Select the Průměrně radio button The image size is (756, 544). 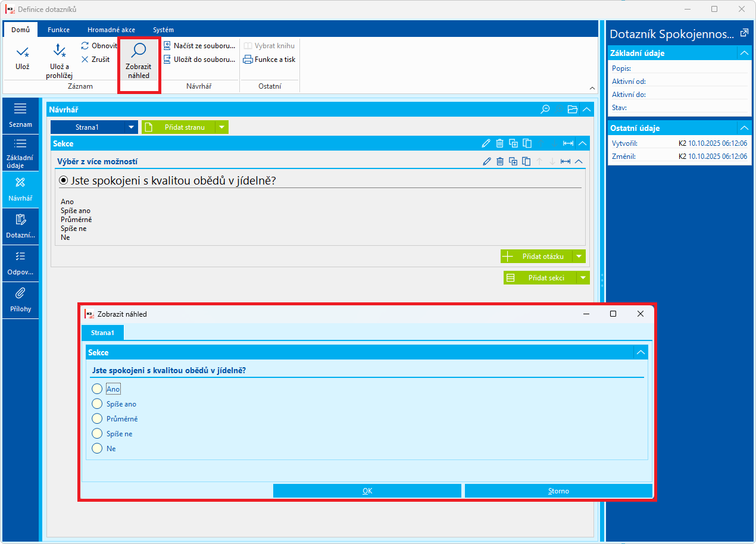(97, 418)
